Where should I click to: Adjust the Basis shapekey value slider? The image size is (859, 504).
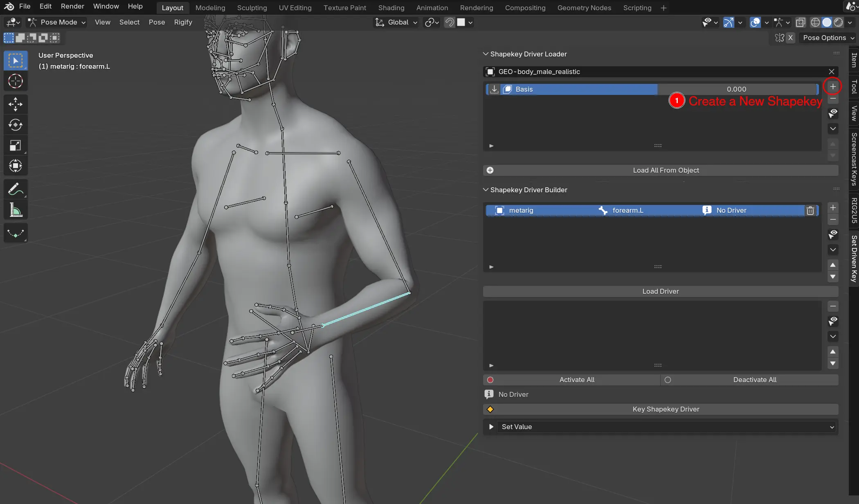(x=736, y=89)
